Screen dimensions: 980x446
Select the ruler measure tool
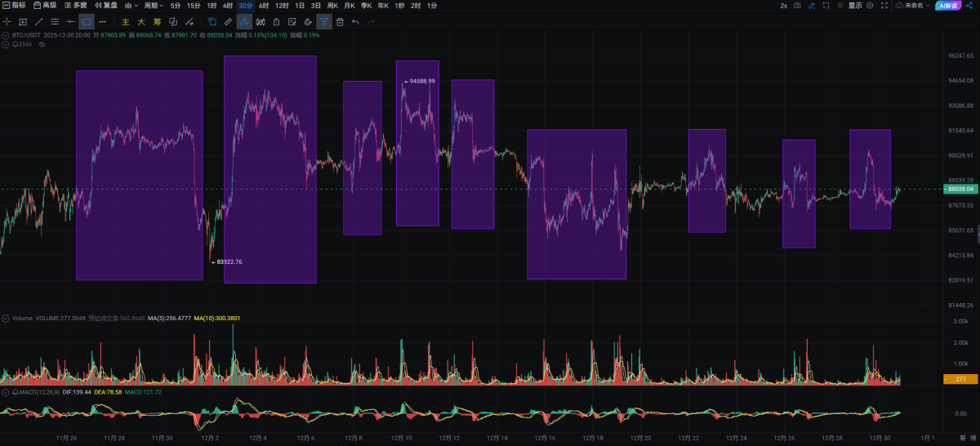point(228,22)
